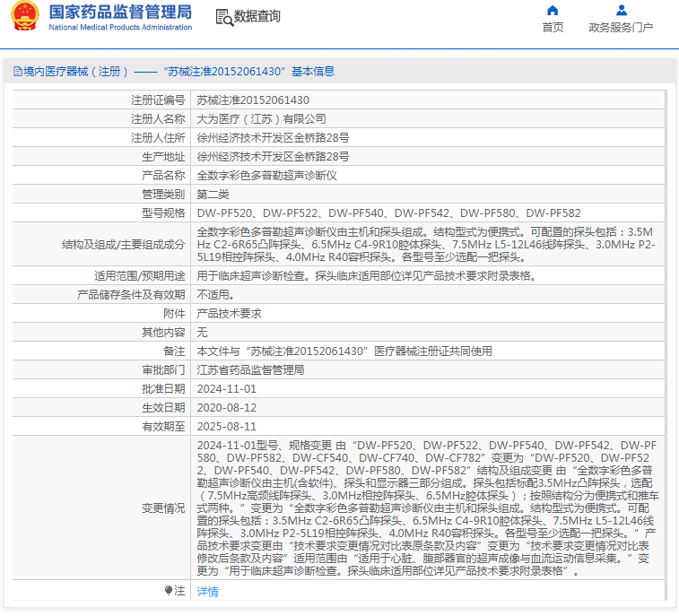Select the 注册证编号 label
Screen dimensions: 679x616
158,100
